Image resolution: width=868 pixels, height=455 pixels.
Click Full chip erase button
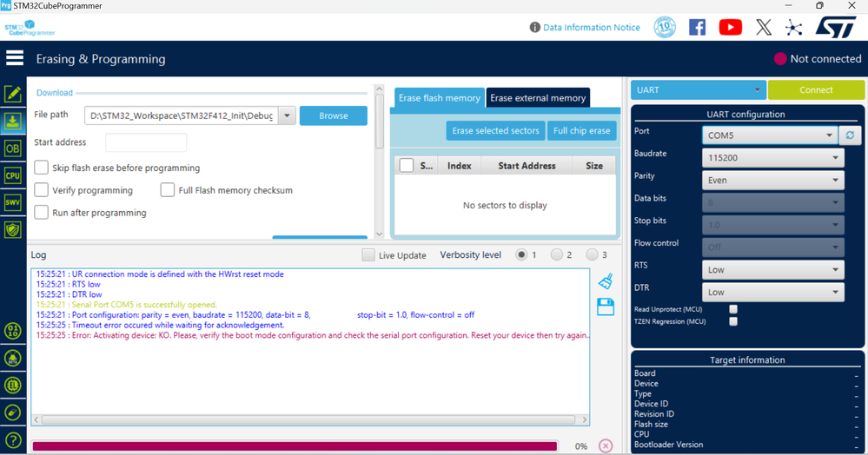click(581, 130)
